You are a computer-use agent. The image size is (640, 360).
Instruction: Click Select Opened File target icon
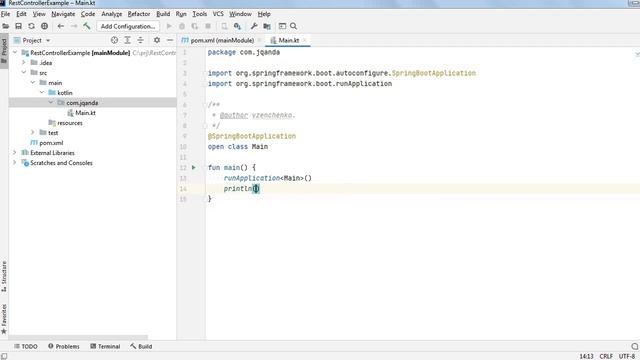[114, 40]
